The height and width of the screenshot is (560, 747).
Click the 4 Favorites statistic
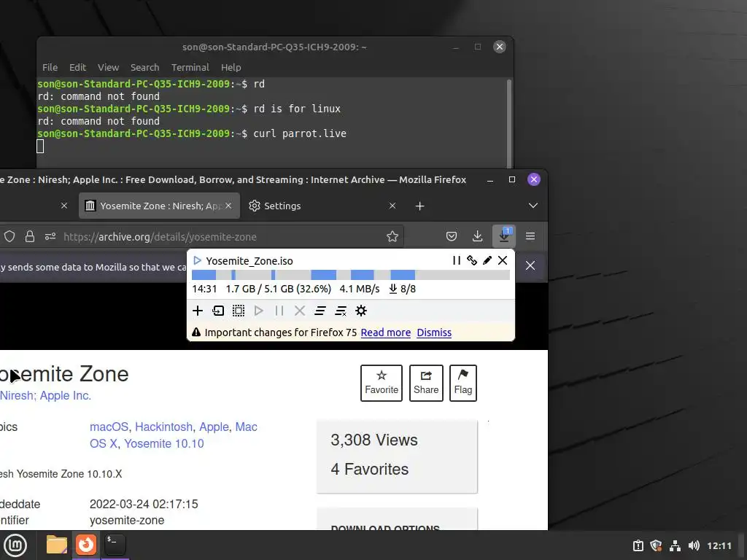click(x=370, y=469)
